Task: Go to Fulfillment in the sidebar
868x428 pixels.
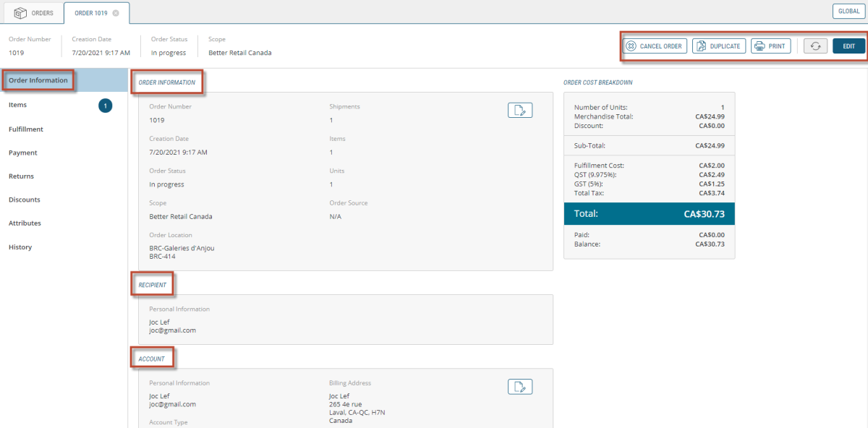Action: point(26,129)
